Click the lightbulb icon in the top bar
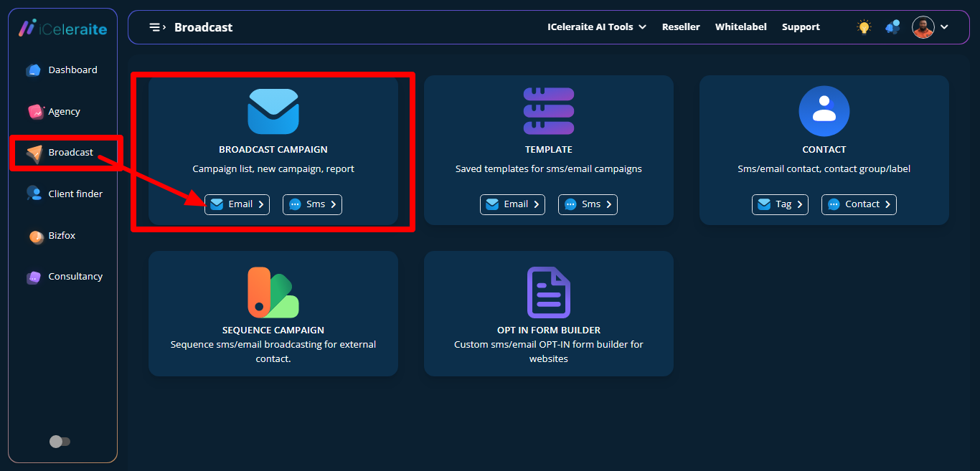The height and width of the screenshot is (471, 980). pos(864,27)
